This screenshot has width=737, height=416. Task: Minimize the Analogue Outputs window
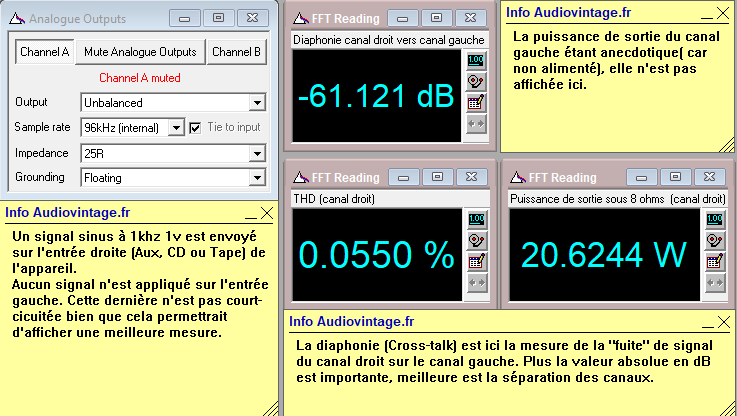point(185,18)
